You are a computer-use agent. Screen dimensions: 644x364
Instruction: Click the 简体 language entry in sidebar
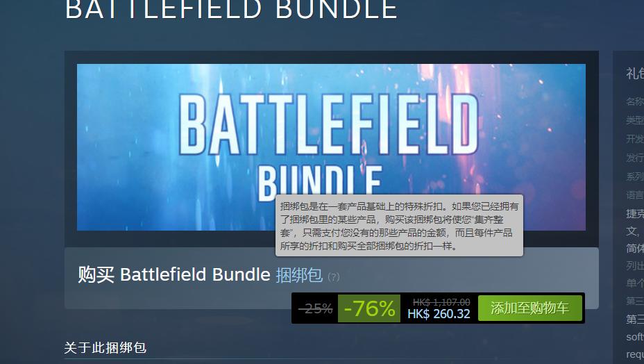tap(634, 249)
